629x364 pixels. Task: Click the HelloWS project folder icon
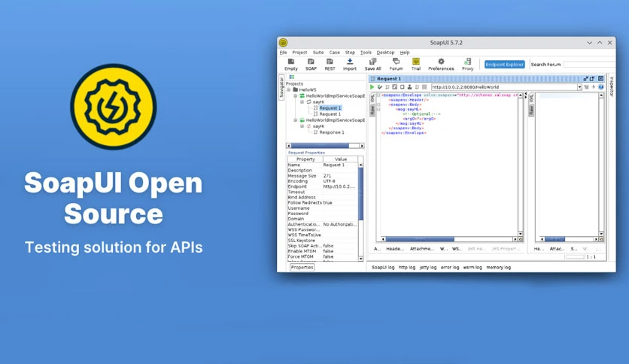coord(296,89)
